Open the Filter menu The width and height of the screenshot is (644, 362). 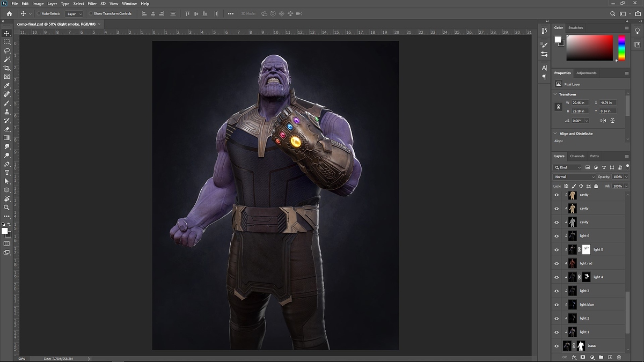(x=92, y=4)
